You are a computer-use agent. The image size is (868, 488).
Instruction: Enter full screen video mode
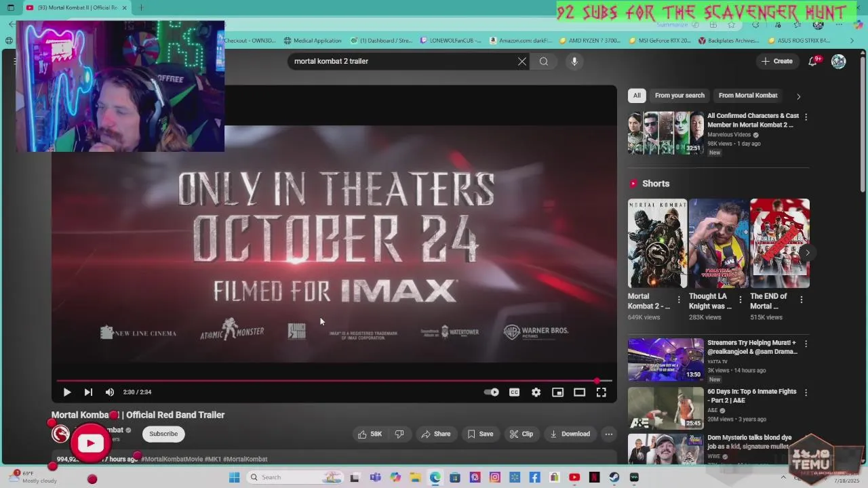(601, 392)
